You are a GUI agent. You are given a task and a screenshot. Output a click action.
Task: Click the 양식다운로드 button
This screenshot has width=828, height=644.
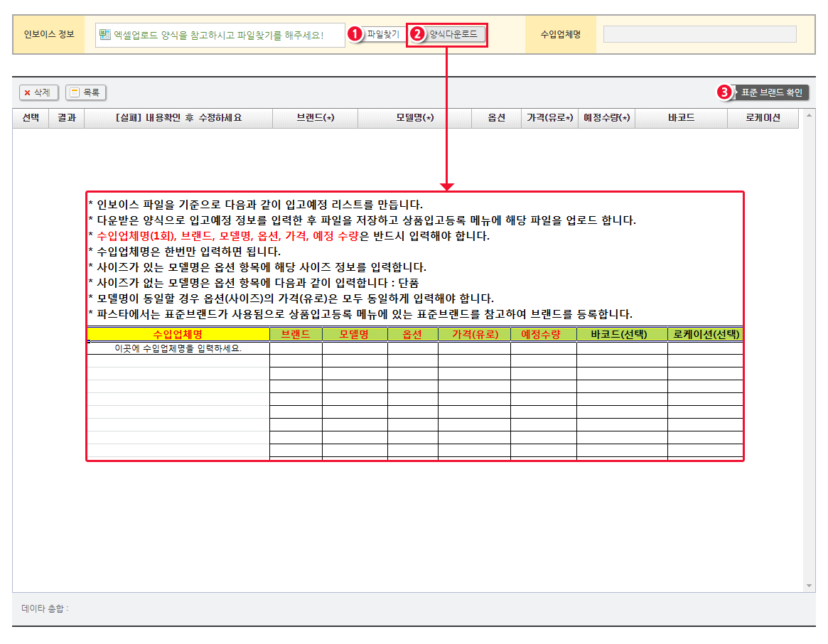click(x=453, y=34)
